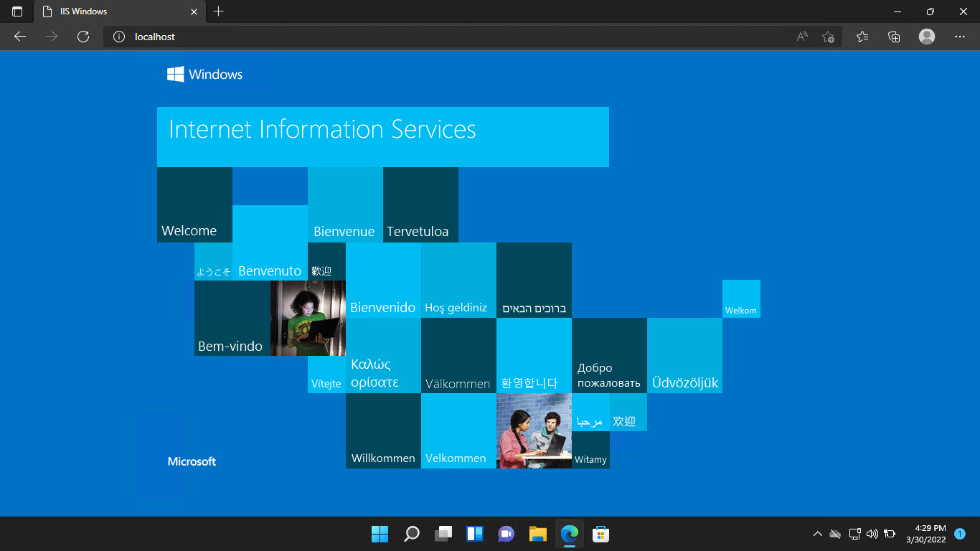The width and height of the screenshot is (980, 551).
Task: Click the Refresh page icon
Action: point(83,37)
